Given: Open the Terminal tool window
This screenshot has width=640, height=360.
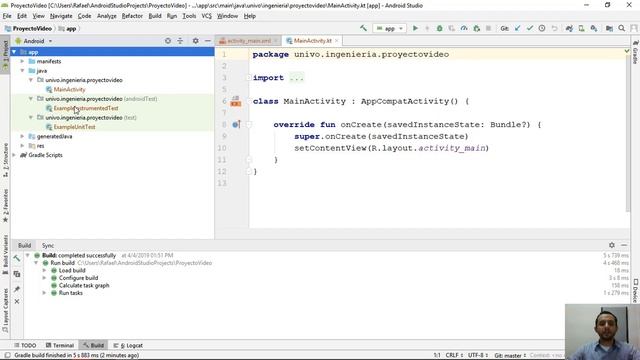Looking at the screenshot, I should [x=60, y=345].
